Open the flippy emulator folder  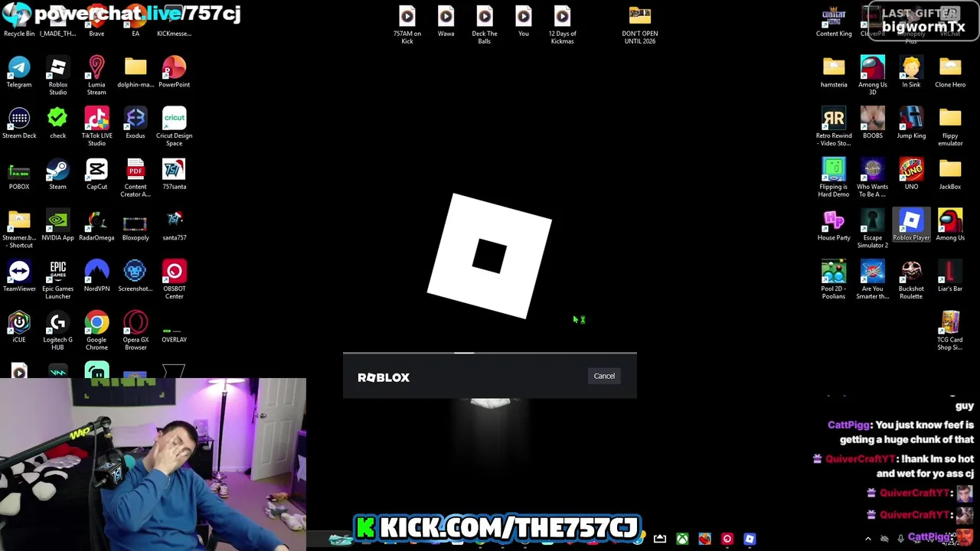click(950, 126)
